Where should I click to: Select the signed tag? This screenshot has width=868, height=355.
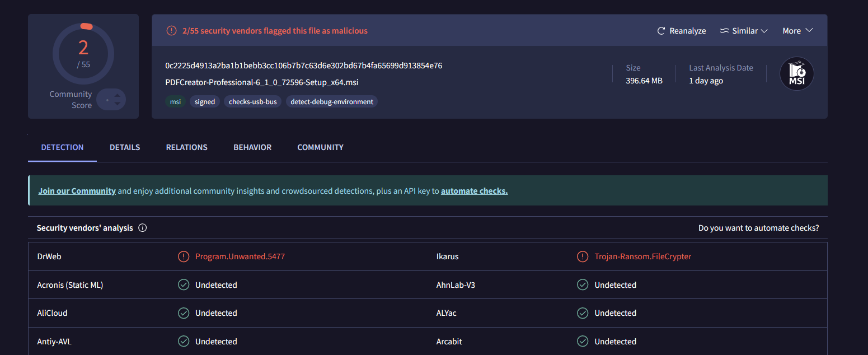tap(205, 101)
